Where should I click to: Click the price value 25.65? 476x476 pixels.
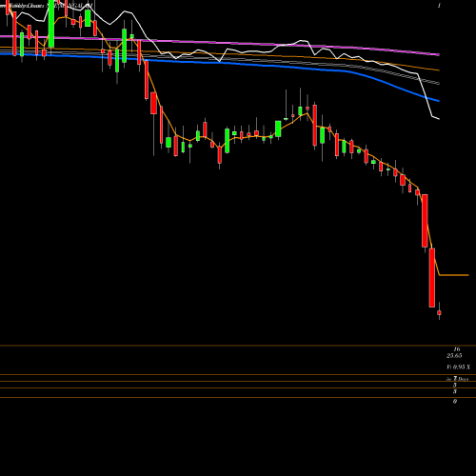click(454, 356)
